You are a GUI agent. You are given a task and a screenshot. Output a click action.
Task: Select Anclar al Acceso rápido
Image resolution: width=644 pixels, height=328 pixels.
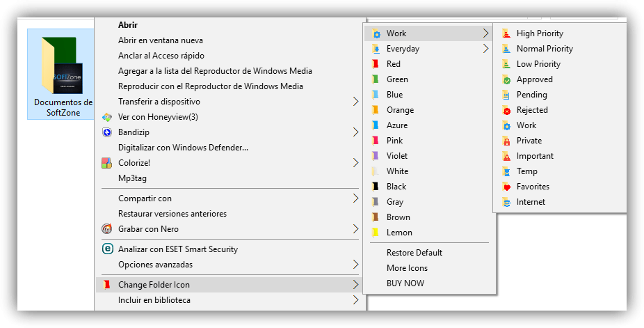click(161, 56)
